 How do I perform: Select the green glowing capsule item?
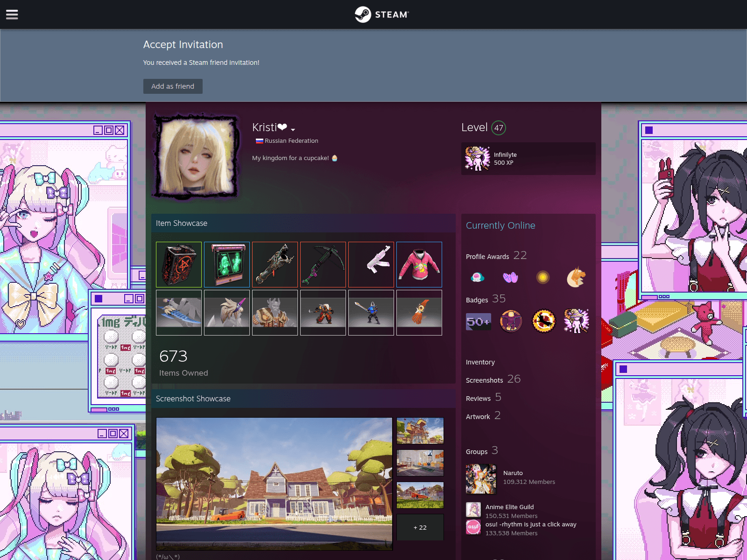click(227, 265)
